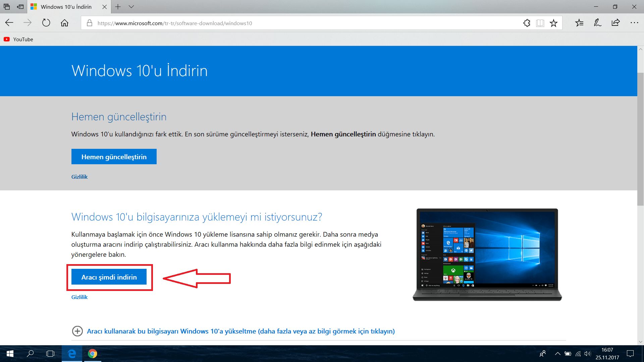The height and width of the screenshot is (362, 644).
Task: Click the Hemen güncelleştirin button
Action: (114, 157)
